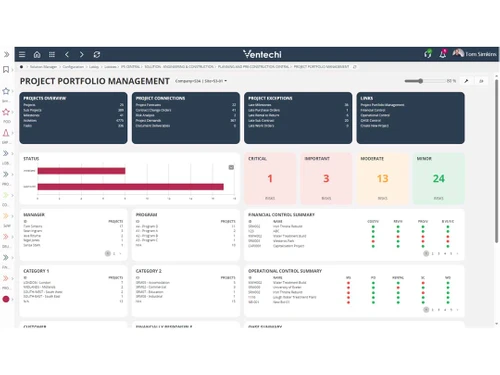Click the breadcrumb home dot icon
This screenshot has width=500, height=375.
pos(21,67)
